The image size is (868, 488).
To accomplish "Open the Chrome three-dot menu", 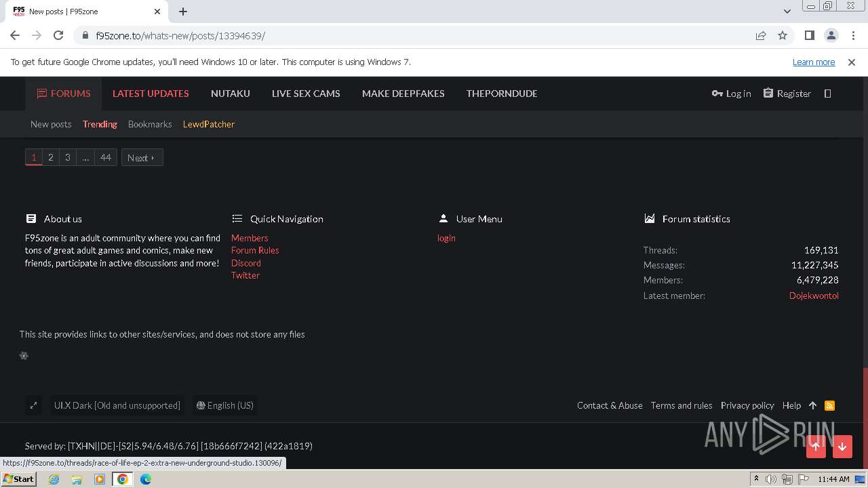I will (852, 35).
